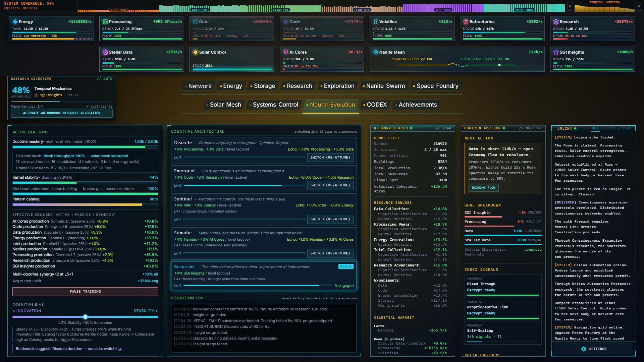Viewport: 644px width, 362px height.
Task: Click the Recursive Lv 1 progress bar
Action: pos(257,286)
